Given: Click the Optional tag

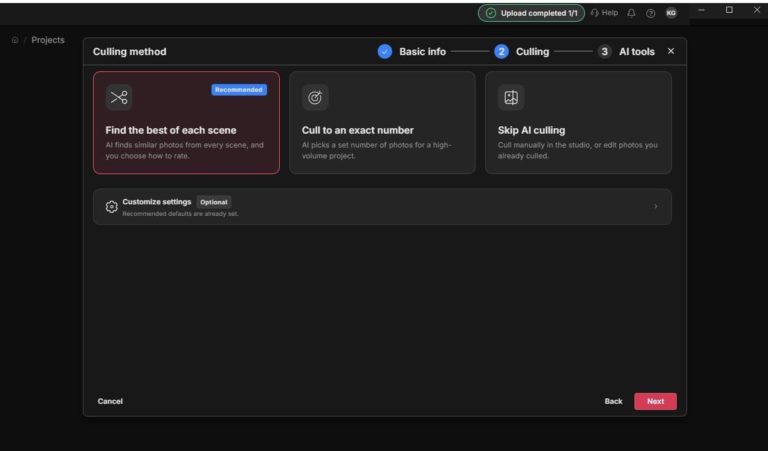Looking at the screenshot, I should pos(214,202).
